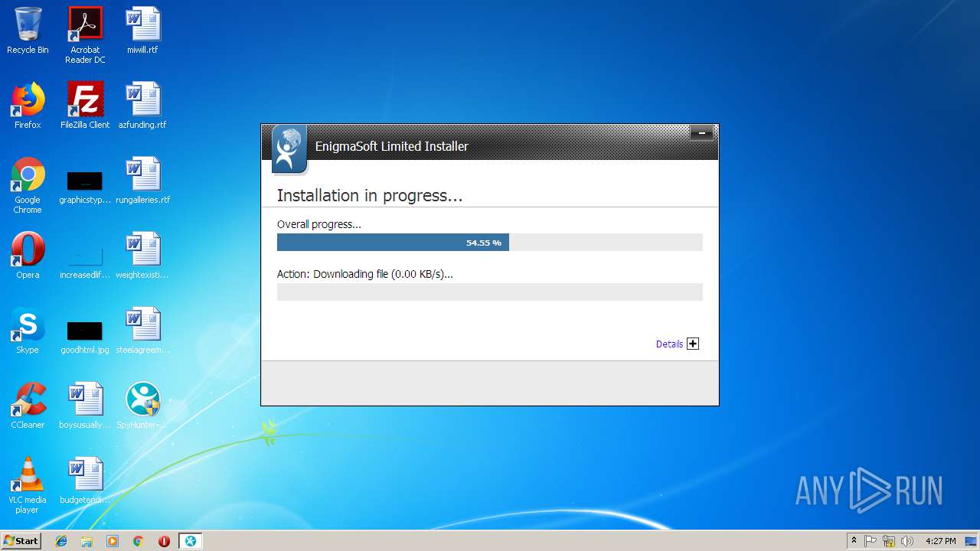Viewport: 980px width, 551px height.
Task: Open Windows Media Player taskbar icon
Action: tap(113, 541)
